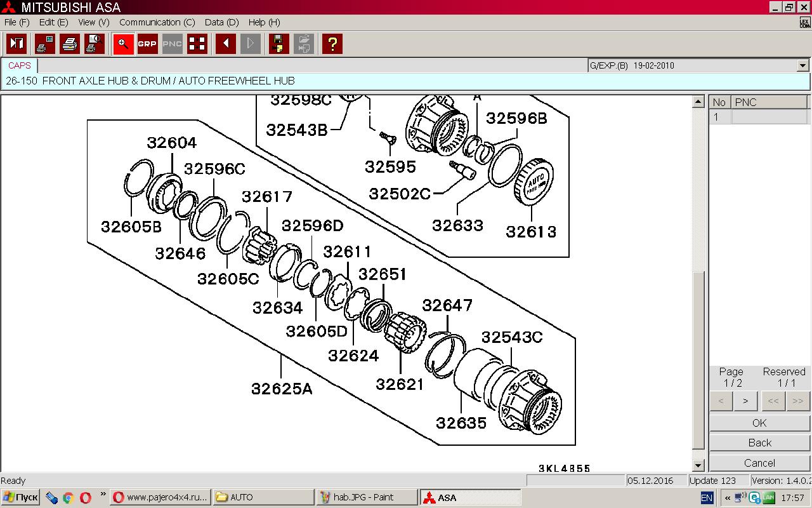The image size is (812, 508).
Task: Click the printer toolbar icon
Action: (x=70, y=44)
